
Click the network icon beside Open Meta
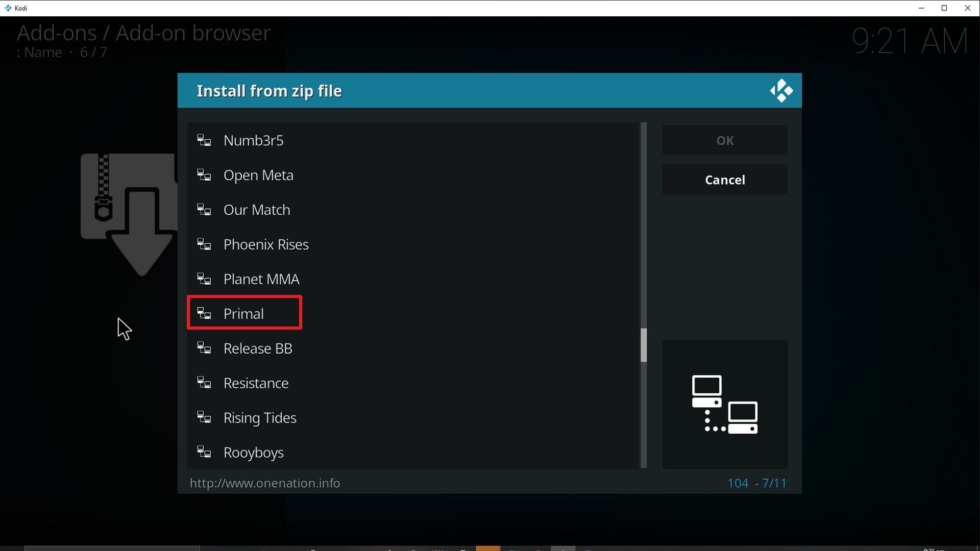(x=205, y=175)
